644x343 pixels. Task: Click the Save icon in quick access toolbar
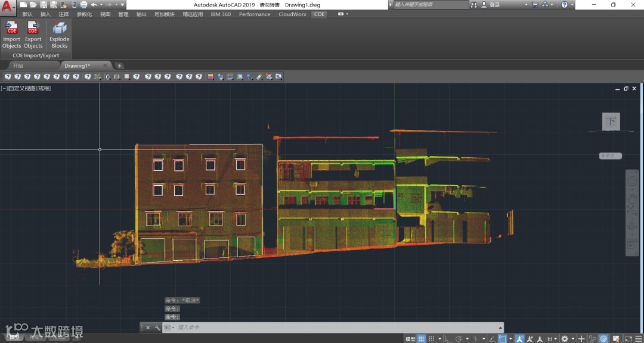[44, 5]
